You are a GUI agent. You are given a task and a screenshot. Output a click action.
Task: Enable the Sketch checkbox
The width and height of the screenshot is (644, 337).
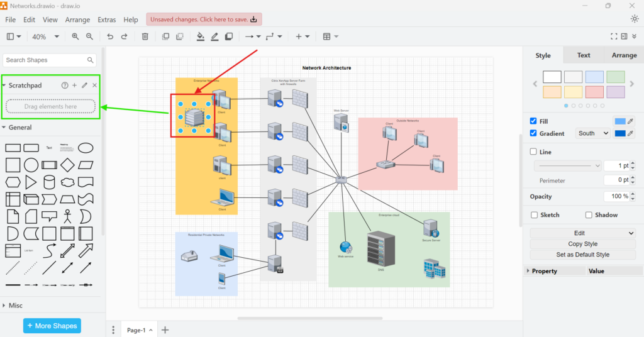pos(534,215)
